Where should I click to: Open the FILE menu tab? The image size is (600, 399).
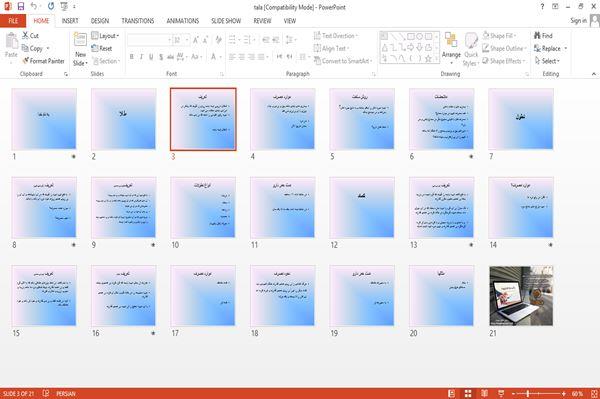pos(13,21)
